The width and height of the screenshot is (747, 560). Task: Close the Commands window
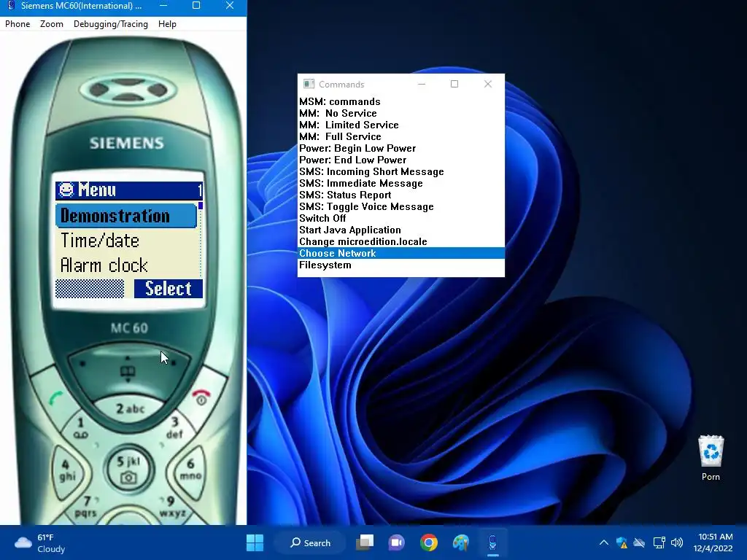coord(488,84)
